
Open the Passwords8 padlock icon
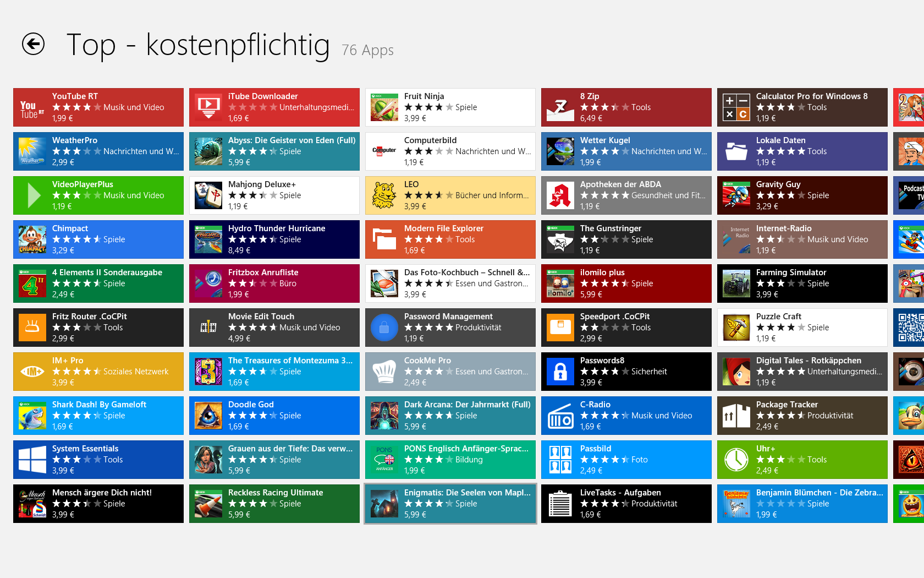[x=560, y=372]
